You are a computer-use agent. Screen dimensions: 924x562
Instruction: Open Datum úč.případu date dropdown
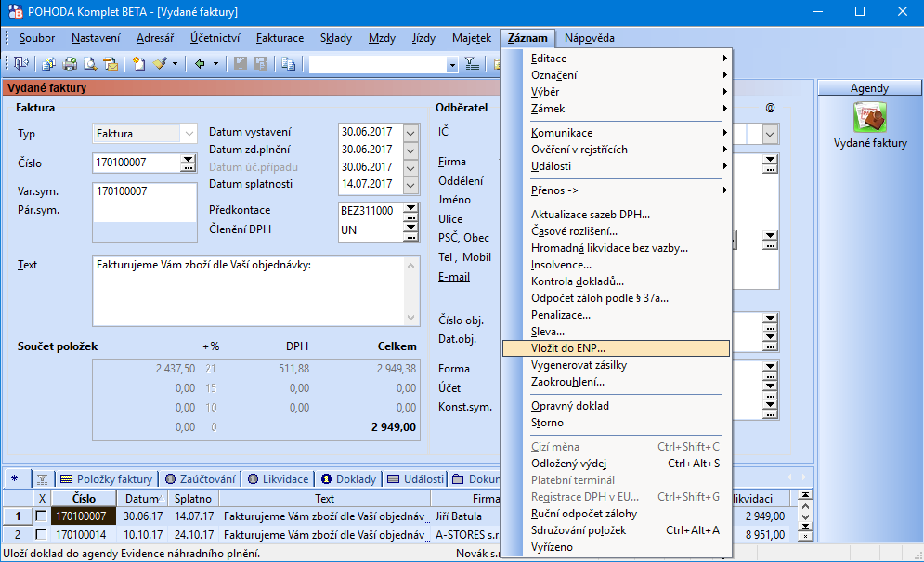(x=410, y=167)
